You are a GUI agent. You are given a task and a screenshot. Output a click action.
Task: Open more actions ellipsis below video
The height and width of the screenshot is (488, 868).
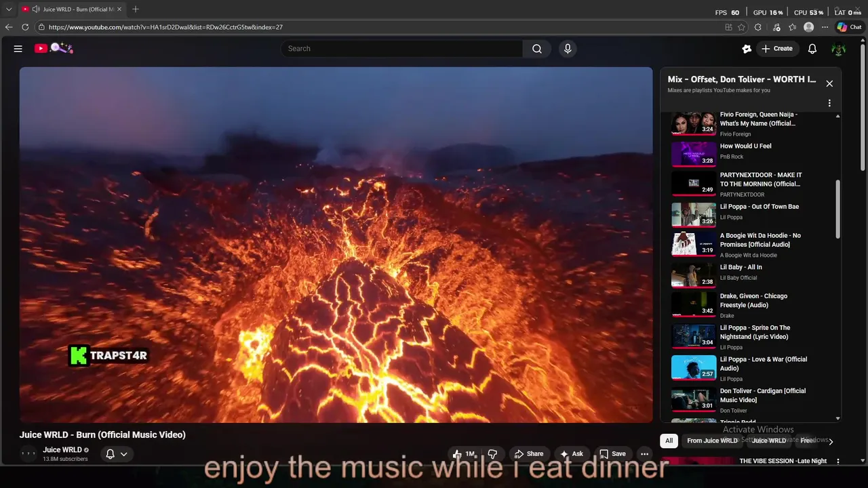(645, 454)
